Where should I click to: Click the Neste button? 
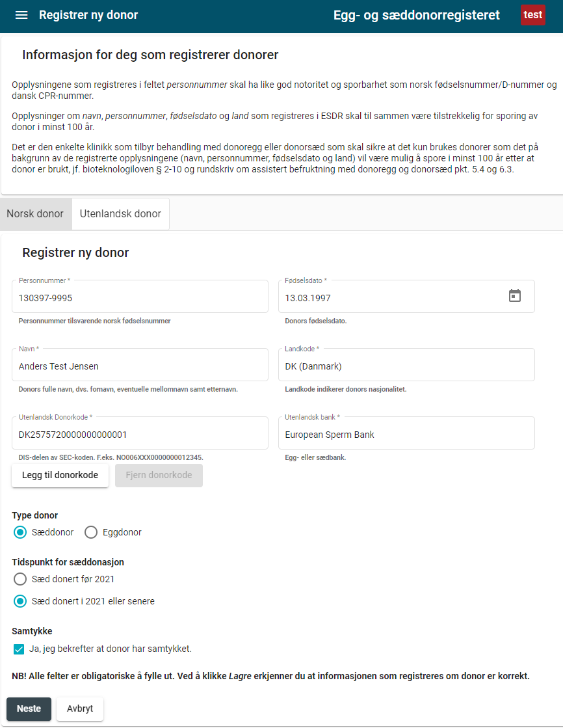click(29, 708)
